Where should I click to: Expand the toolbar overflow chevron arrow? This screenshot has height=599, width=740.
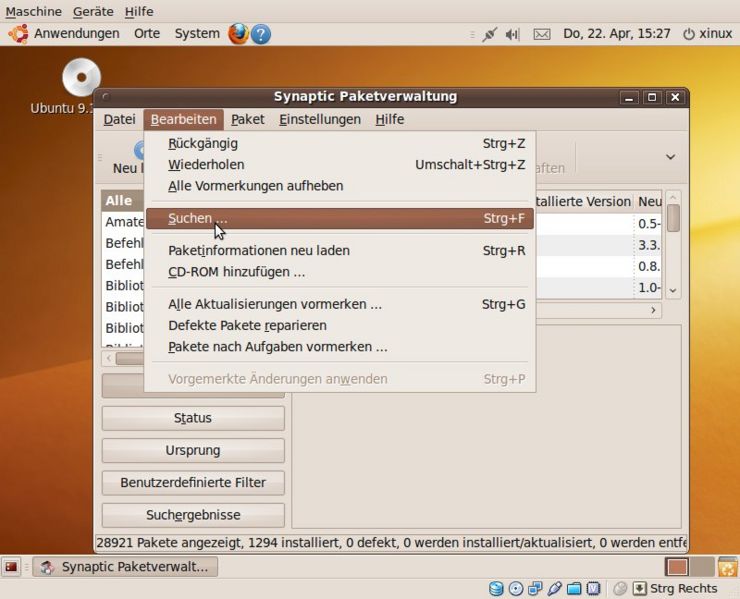pos(670,157)
